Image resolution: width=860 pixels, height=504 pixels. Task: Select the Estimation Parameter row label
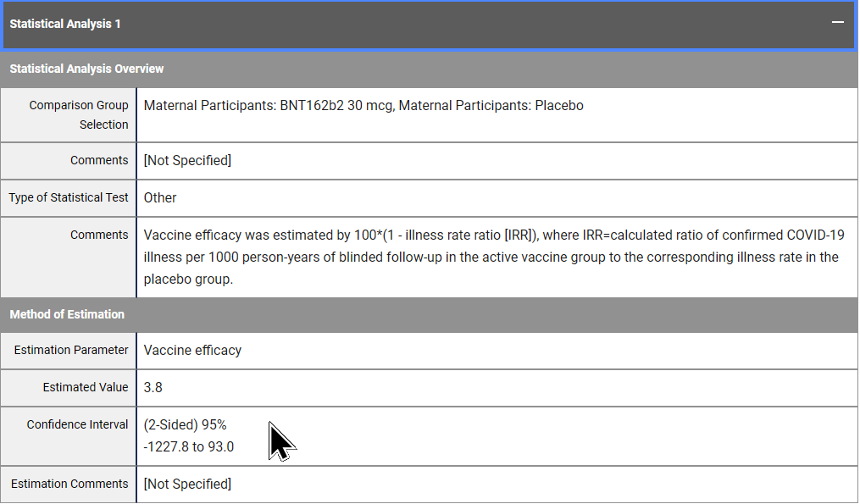point(71,350)
